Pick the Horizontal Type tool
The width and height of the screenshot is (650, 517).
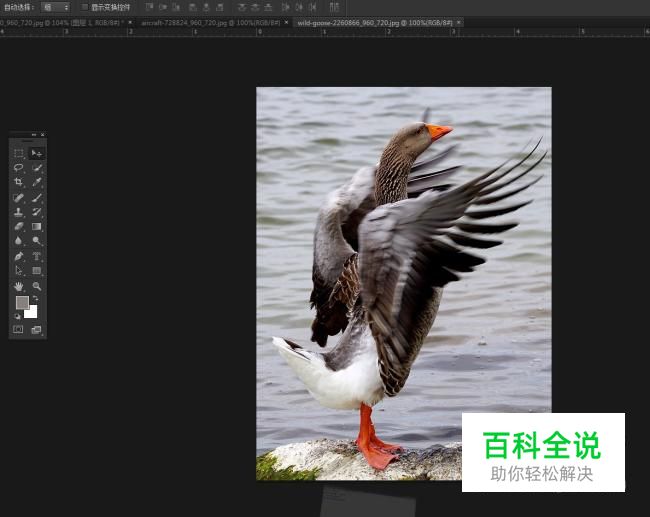(37, 256)
